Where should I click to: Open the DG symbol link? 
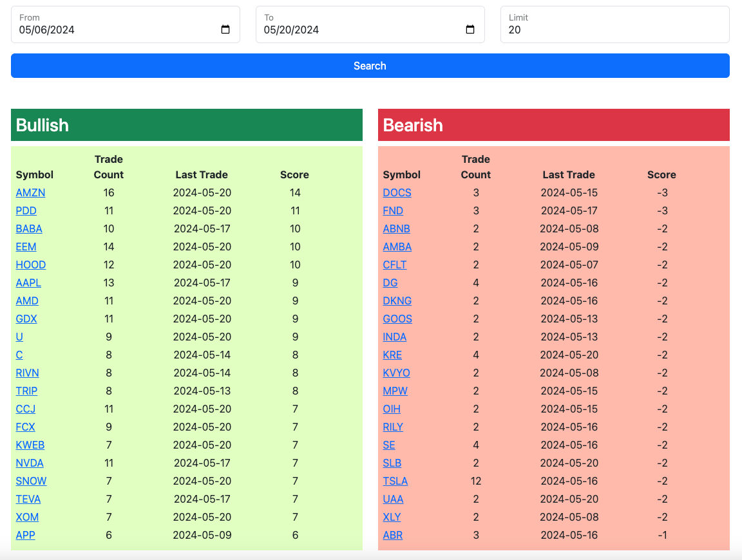390,283
